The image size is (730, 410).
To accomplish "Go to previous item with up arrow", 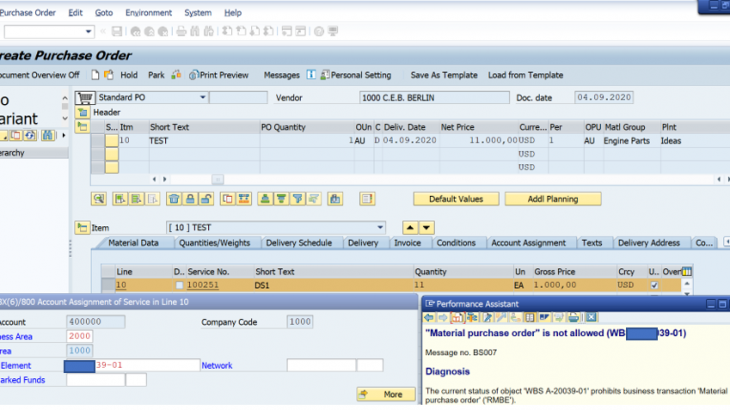I will point(409,228).
